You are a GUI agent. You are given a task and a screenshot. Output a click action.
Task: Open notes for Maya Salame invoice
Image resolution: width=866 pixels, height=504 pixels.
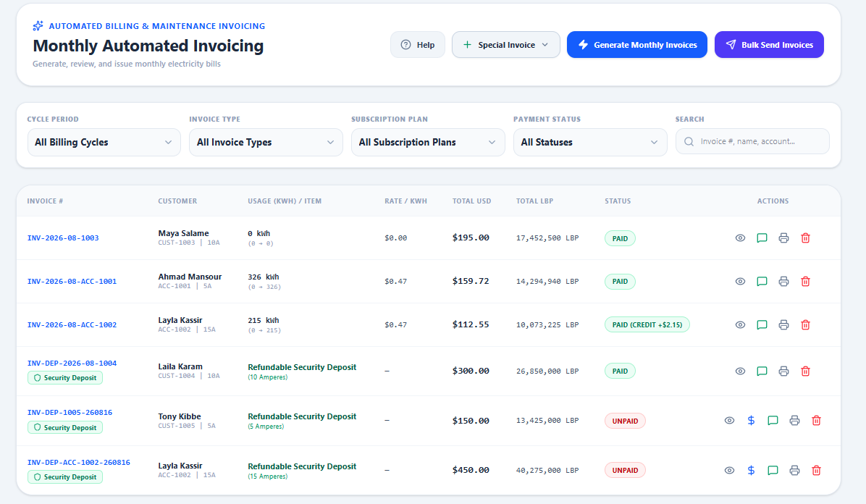click(762, 238)
